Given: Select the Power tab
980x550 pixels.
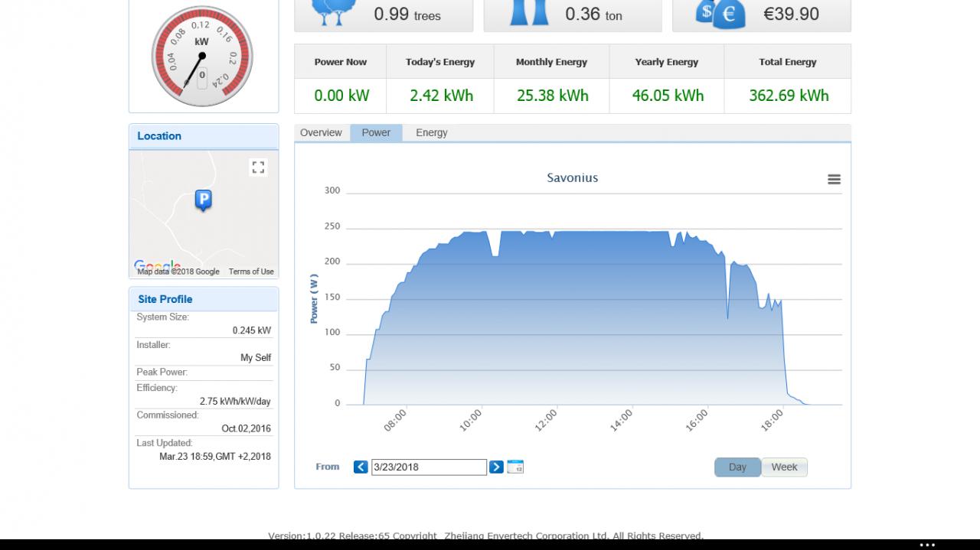Looking at the screenshot, I should tap(376, 132).
